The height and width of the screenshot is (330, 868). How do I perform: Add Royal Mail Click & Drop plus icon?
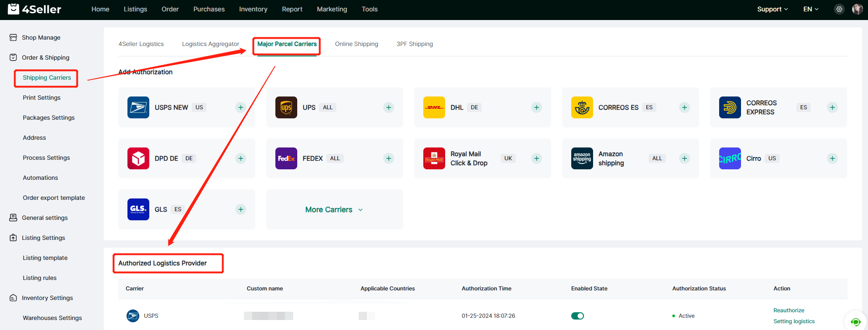tap(537, 158)
